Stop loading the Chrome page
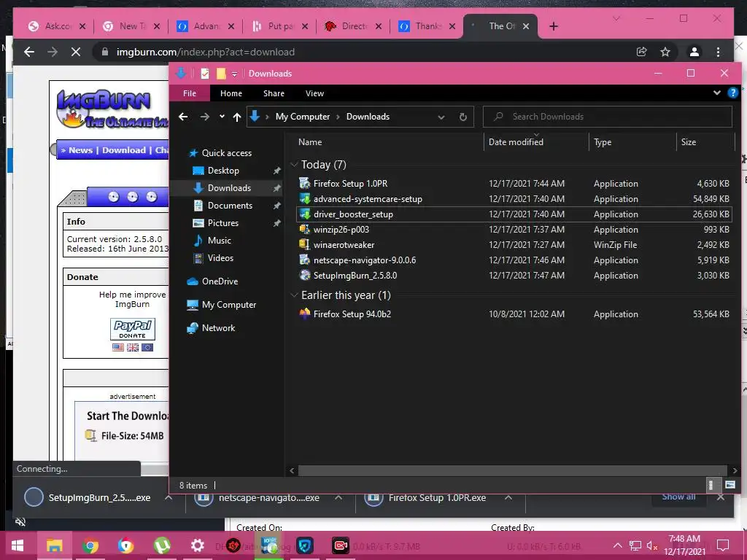Viewport: 747px width, 560px height. click(76, 52)
